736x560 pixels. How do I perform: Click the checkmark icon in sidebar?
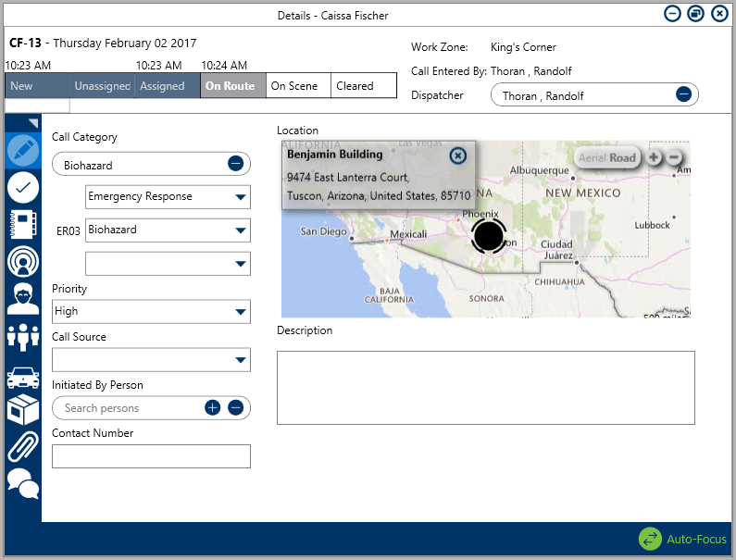(23, 188)
